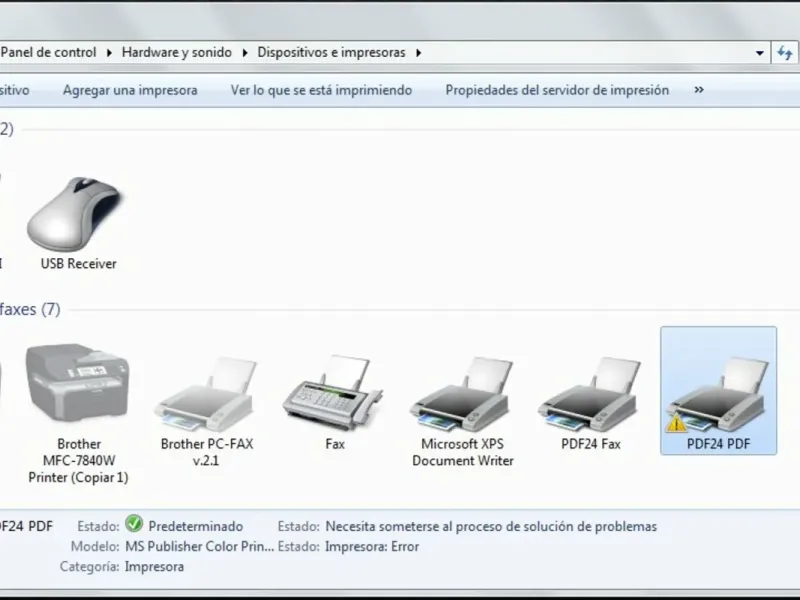Select the PDF24 Fax printer icon
The height and width of the screenshot is (600, 800).
[590, 394]
